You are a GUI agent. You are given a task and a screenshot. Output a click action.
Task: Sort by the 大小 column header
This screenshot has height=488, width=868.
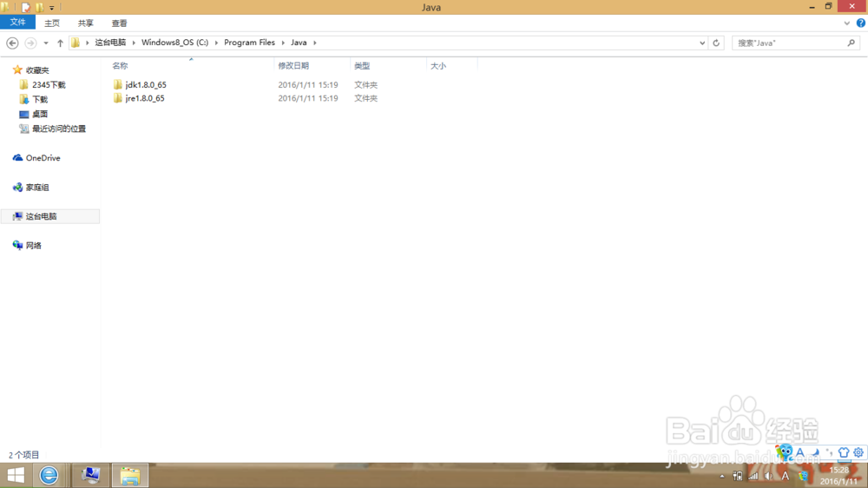(437, 66)
